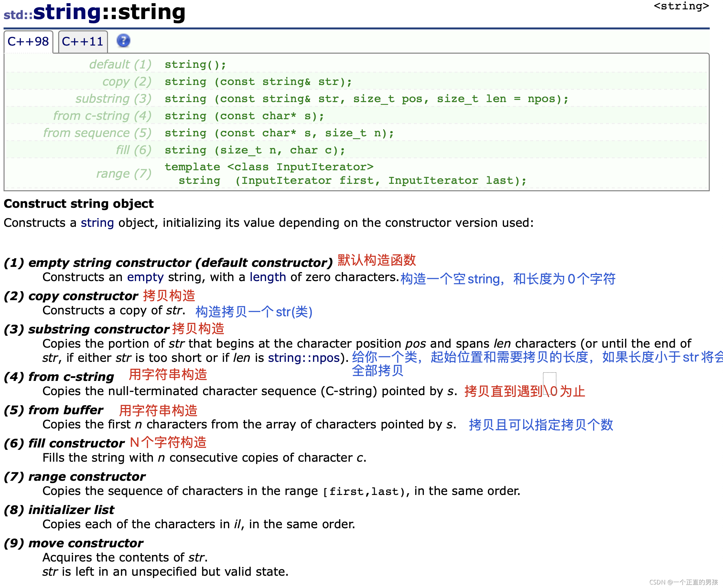Click the from c-string (4) signature
Screen dimensions: 723x588
click(x=244, y=116)
